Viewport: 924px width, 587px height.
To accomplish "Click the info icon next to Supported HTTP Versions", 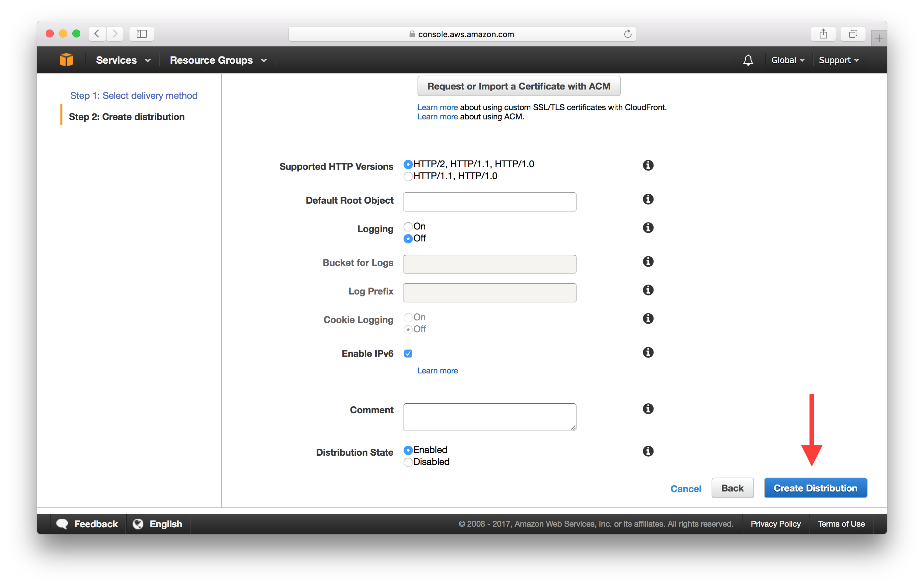I will tap(649, 166).
